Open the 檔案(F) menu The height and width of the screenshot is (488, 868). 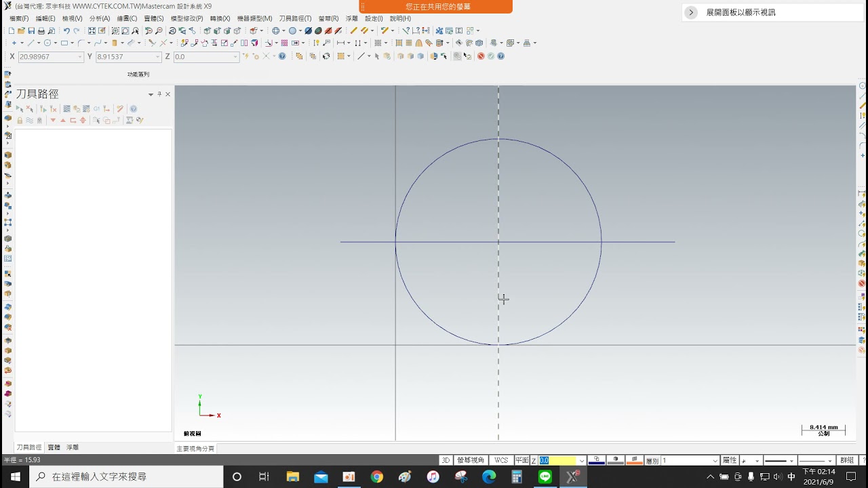[19, 18]
